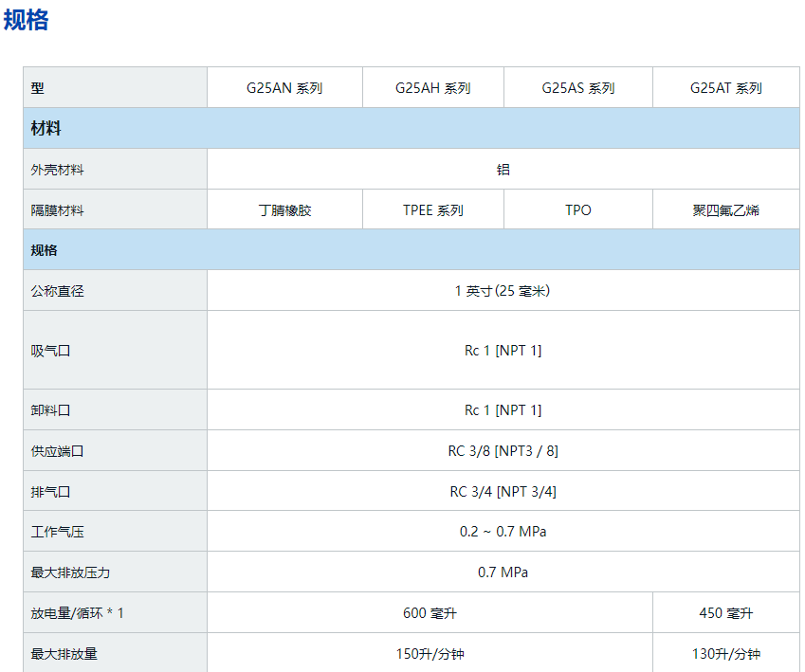Select the 0.2 ~ 0.7 MPa value
The image size is (805, 672).
[x=503, y=532]
